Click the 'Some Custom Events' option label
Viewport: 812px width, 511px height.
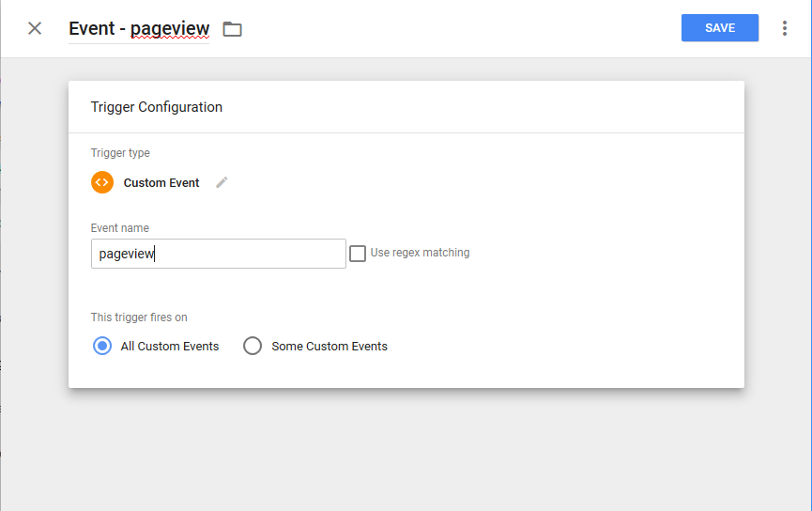pyautogui.click(x=329, y=347)
